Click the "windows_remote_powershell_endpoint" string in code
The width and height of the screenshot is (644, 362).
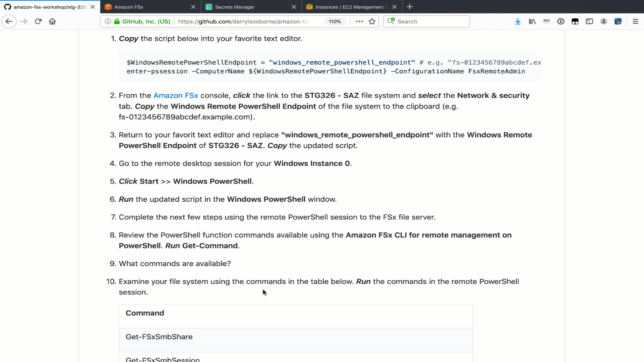pyautogui.click(x=342, y=62)
